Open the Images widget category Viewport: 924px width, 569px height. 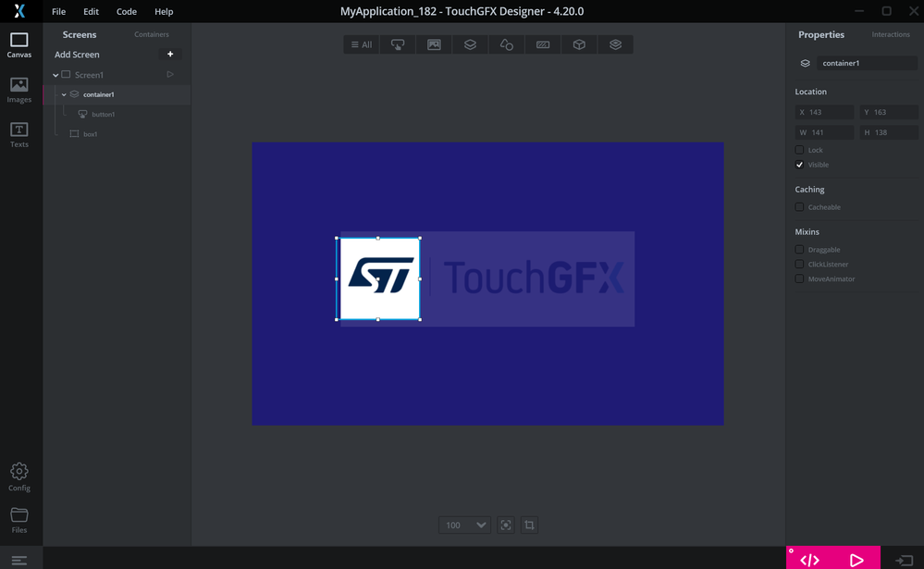click(434, 44)
